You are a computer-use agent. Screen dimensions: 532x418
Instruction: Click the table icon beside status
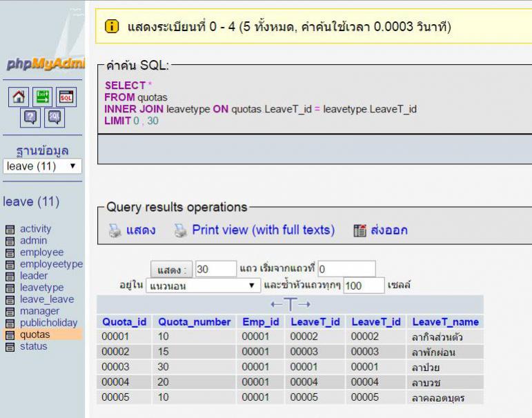(x=10, y=347)
